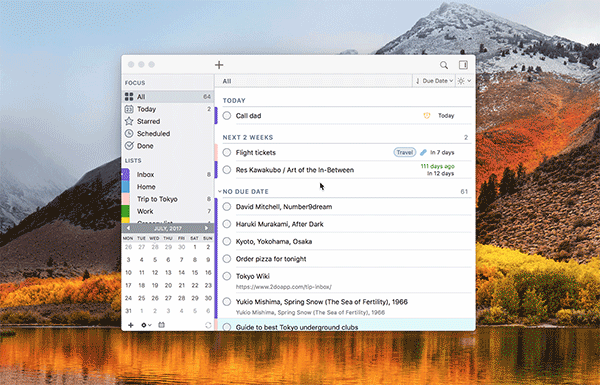Viewport: 600px width, 385px height.
Task: Open the 2doapp.com tip-inbox link
Action: pos(284,287)
